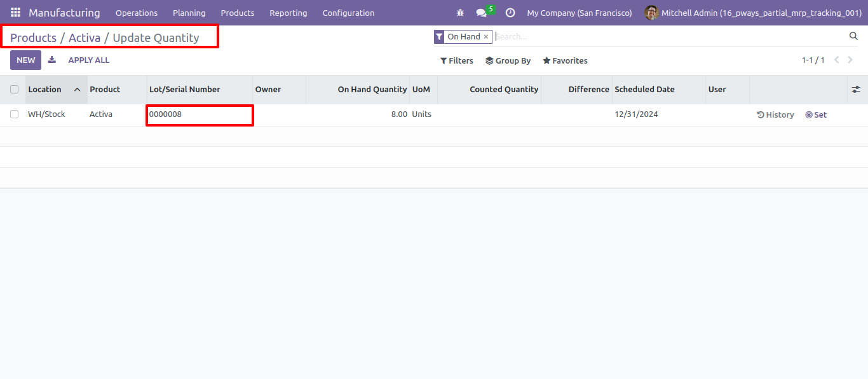
Task: Check the WH/Stock row checkbox
Action: (14, 114)
